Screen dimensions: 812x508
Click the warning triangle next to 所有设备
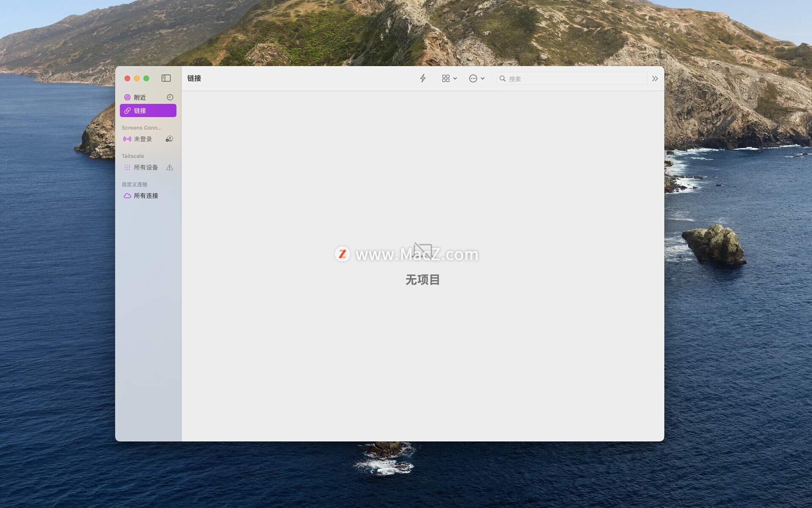click(x=170, y=168)
